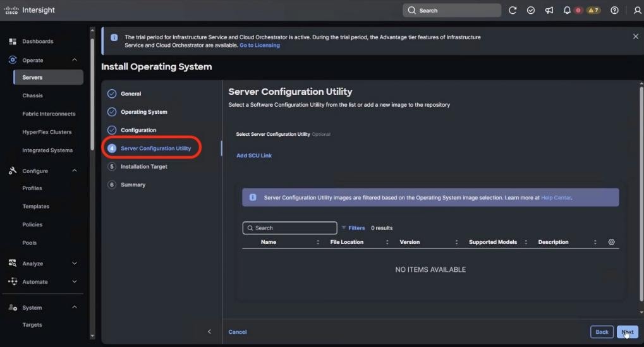
Task: Click the red critical alarms badge
Action: pos(578,10)
